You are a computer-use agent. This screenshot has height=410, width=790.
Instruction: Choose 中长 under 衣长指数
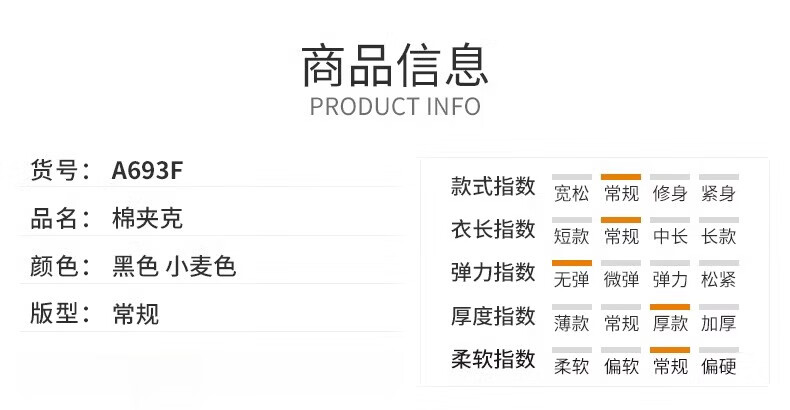coord(670,236)
